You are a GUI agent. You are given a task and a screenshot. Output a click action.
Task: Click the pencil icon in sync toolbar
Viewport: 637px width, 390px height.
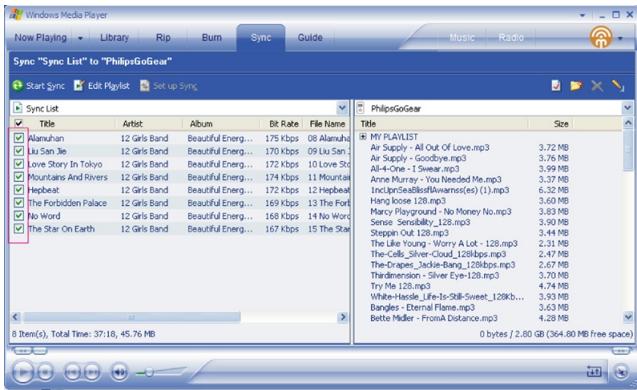[x=618, y=85]
